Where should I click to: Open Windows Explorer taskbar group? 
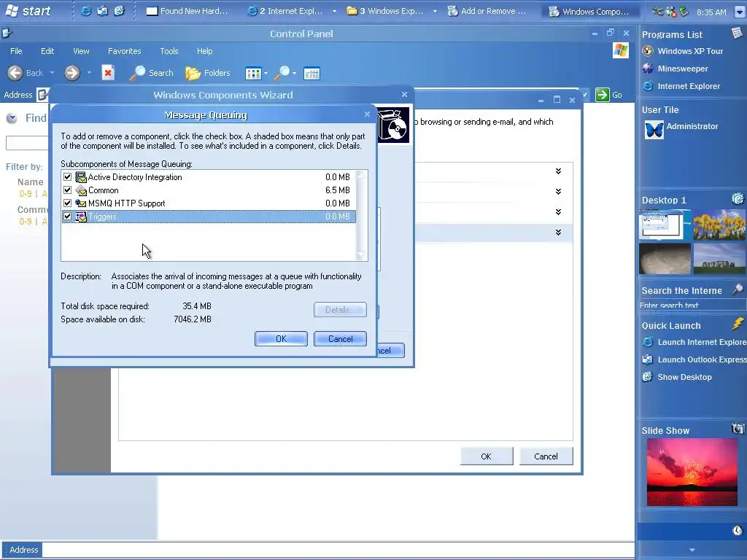point(391,11)
